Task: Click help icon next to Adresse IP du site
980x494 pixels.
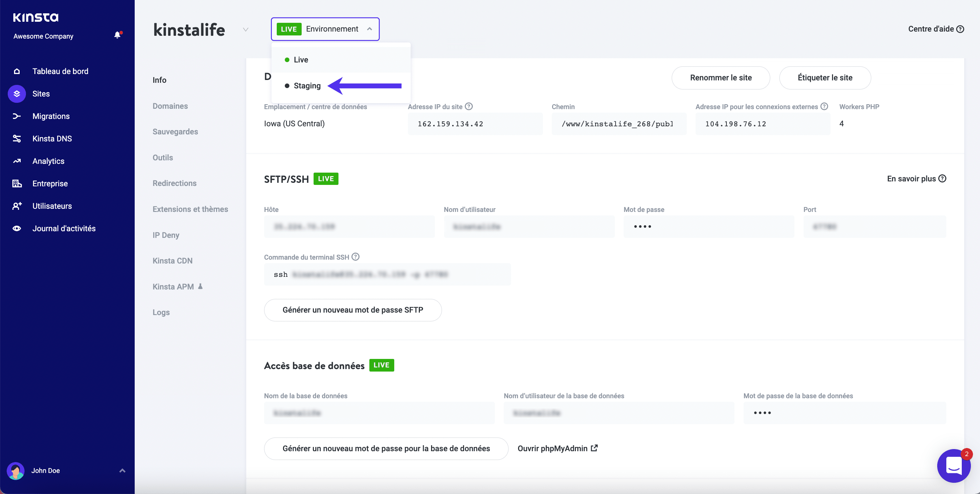Action: click(469, 107)
